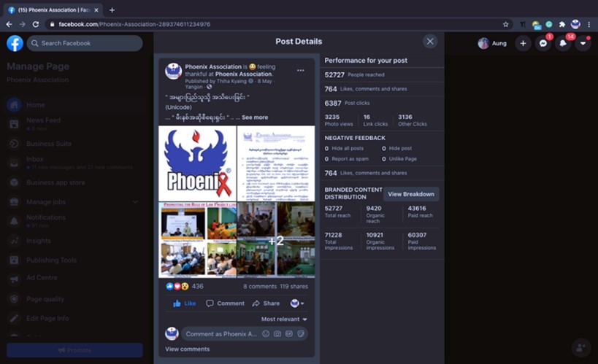
Task: Like the post
Action: pos(185,303)
